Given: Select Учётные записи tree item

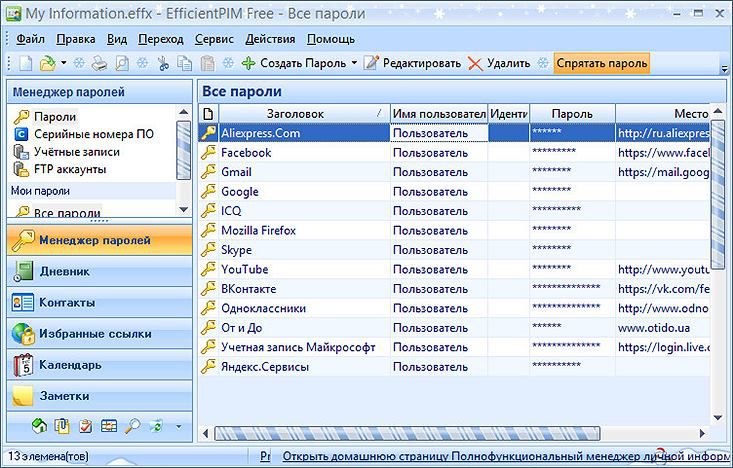Looking at the screenshot, I should pyautogui.click(x=67, y=152).
